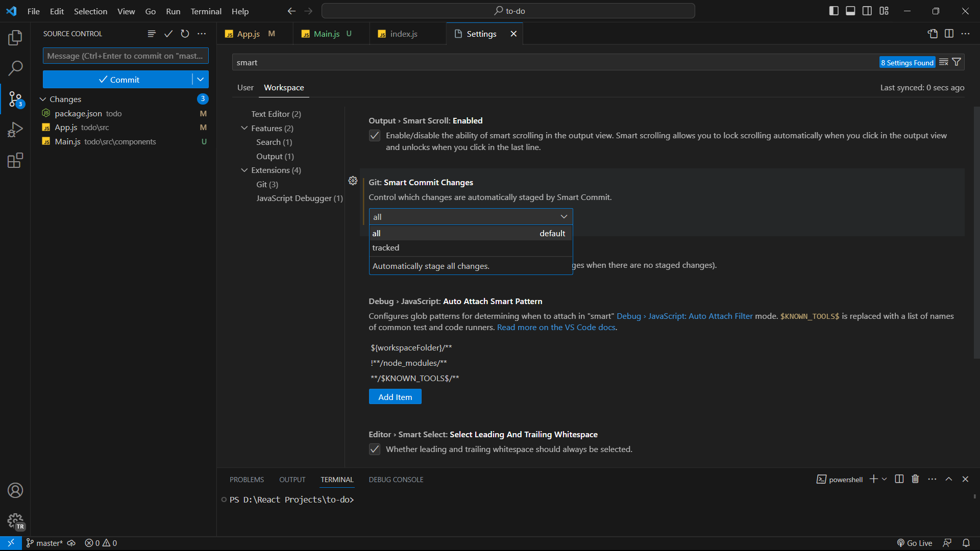
Task: Click the commit message input field
Action: [125, 56]
